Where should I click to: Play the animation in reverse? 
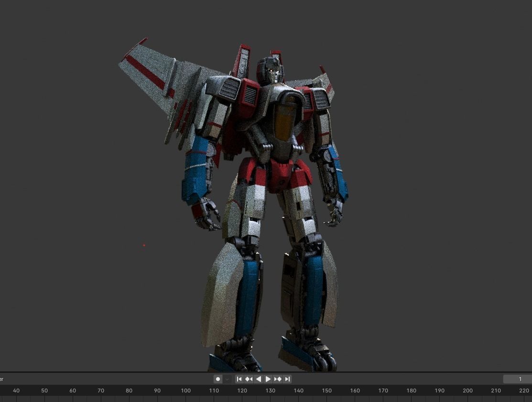259,379
